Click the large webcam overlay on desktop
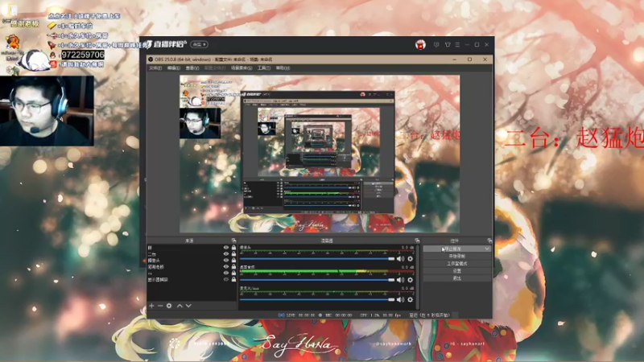Screen dimensions: 644x362 (x=47, y=111)
